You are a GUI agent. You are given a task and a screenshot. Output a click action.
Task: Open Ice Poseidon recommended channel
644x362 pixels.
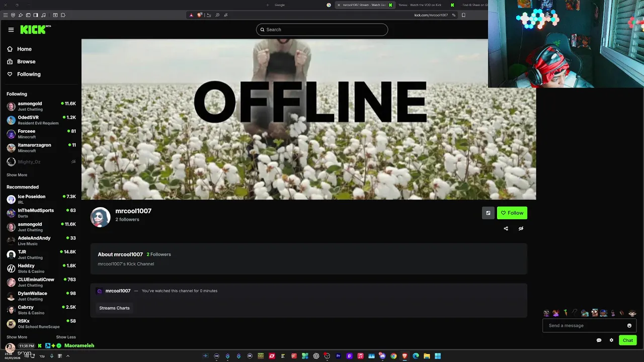point(41,199)
